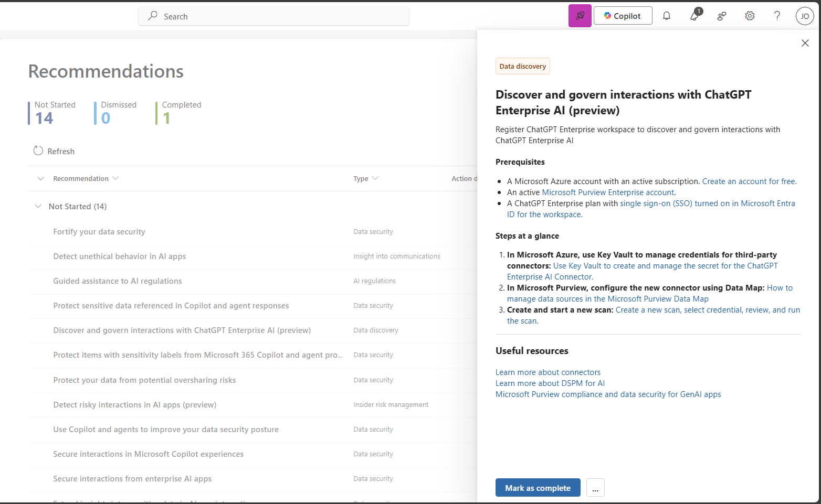Click the Data discovery tag in the panel
This screenshot has height=504, width=821.
pos(523,66)
